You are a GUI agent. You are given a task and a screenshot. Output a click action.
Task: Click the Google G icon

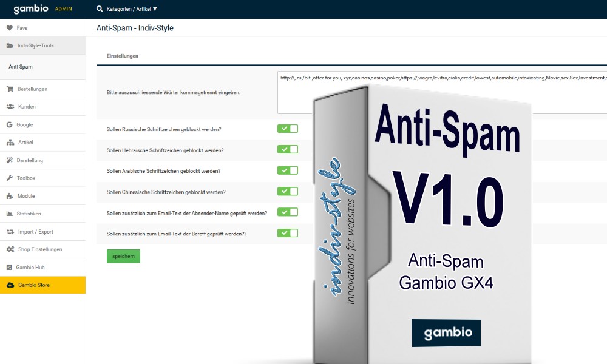pyautogui.click(x=9, y=124)
